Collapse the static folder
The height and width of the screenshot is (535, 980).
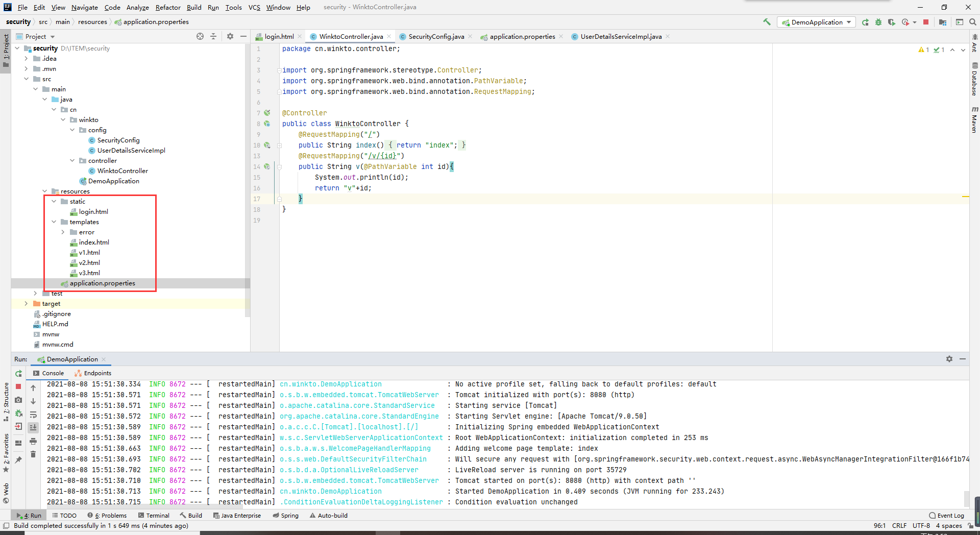54,202
